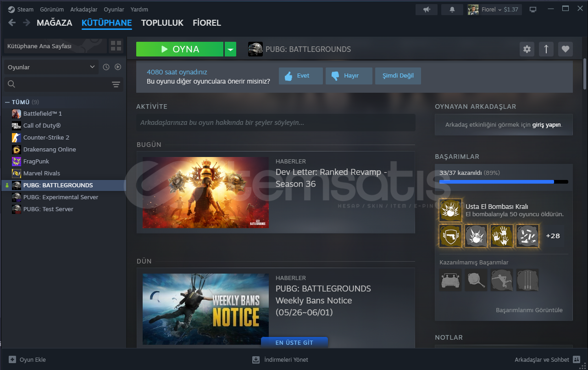Open the notifications bell
This screenshot has height=370, width=588.
coord(452,9)
